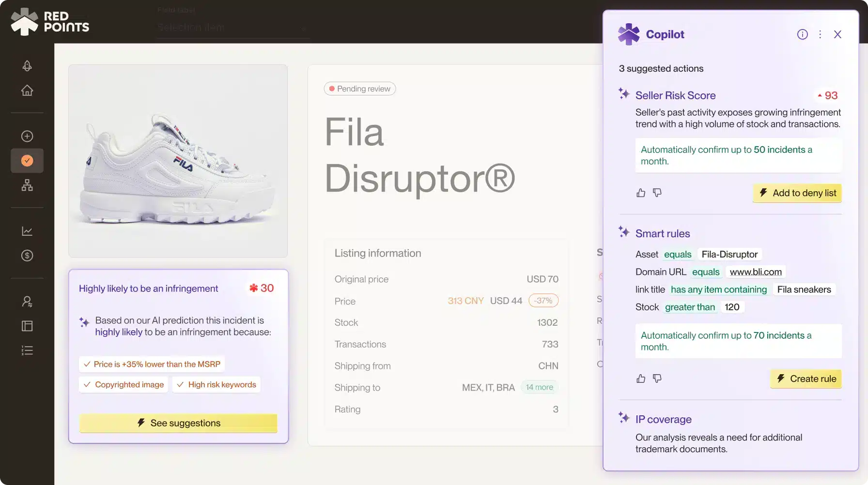Go to the Home icon in sidebar
Image resolution: width=868 pixels, height=485 pixels.
pos(27,90)
